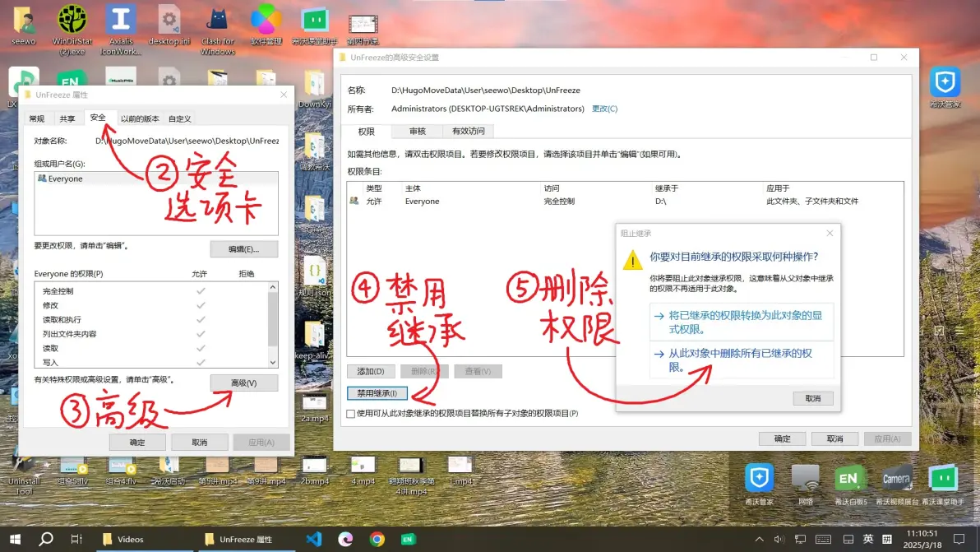Open Visual Studio Code from taskbar

(x=313, y=539)
